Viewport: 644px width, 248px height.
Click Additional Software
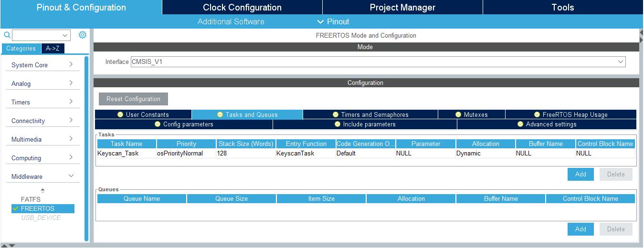click(231, 21)
